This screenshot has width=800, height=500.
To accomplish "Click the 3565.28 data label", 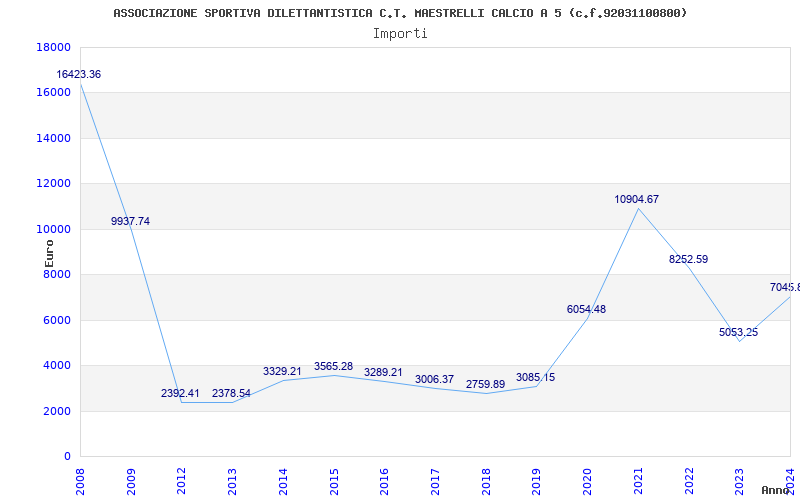I will pos(333,366).
